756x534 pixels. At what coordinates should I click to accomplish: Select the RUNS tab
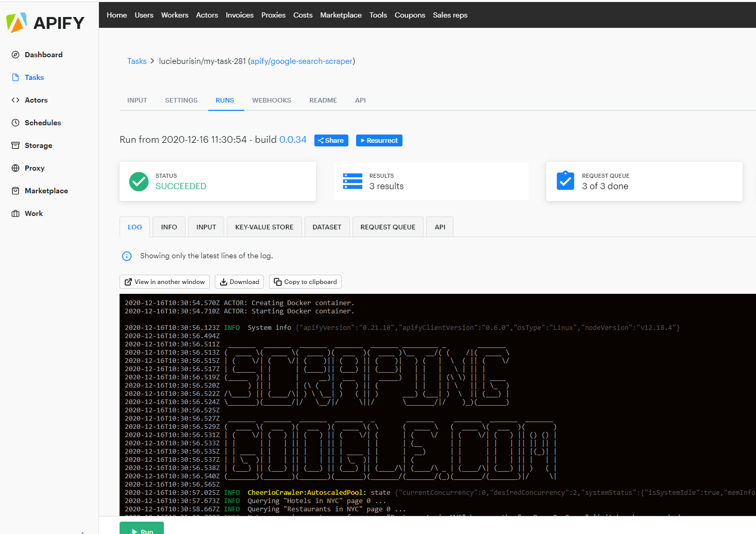[225, 101]
